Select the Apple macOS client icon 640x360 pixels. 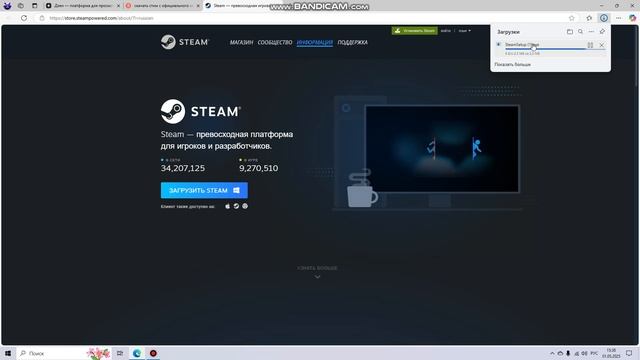(227, 206)
